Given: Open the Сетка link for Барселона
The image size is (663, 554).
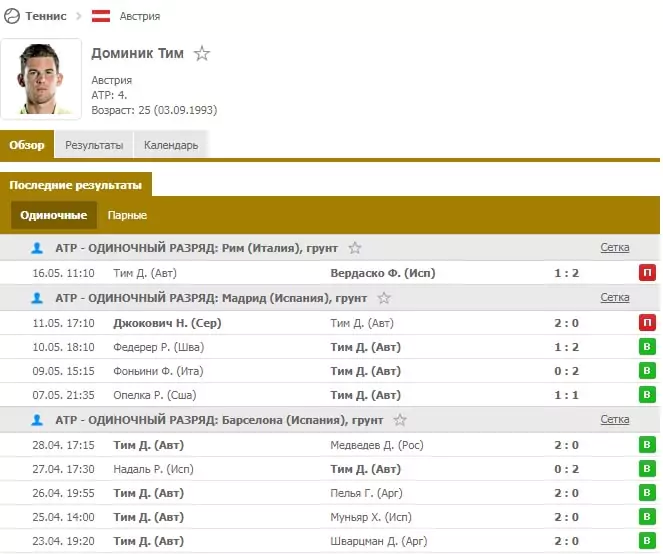Looking at the screenshot, I should pos(615,419).
